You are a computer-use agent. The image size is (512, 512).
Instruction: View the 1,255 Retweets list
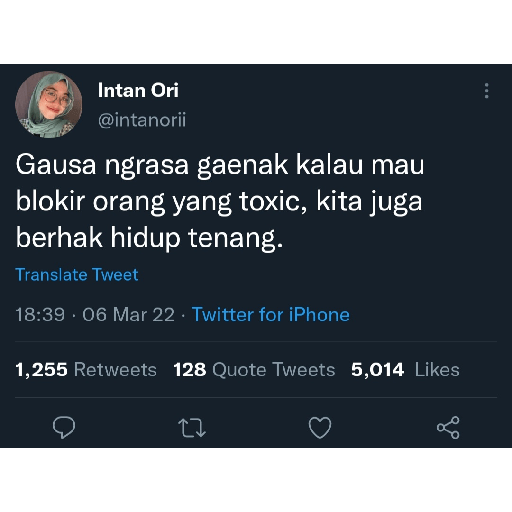[86, 370]
